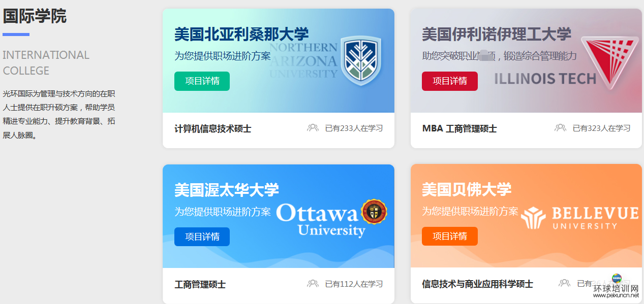Click the MBA 工商管理硕士 program name
644x304 pixels.
click(x=459, y=129)
